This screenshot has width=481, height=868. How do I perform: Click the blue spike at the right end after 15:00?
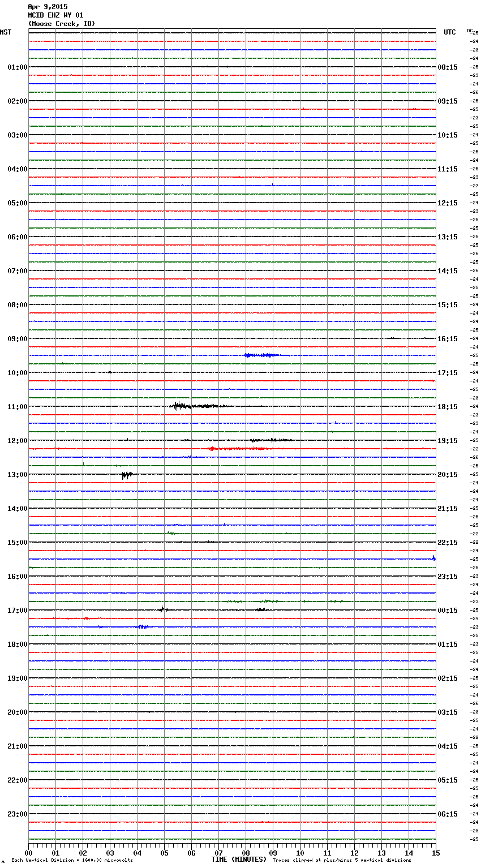433,558
